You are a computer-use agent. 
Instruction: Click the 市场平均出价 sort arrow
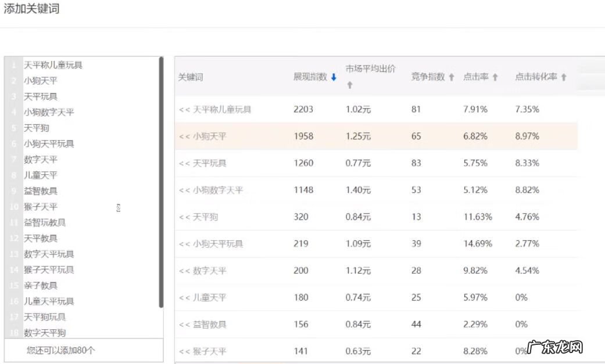tap(349, 85)
